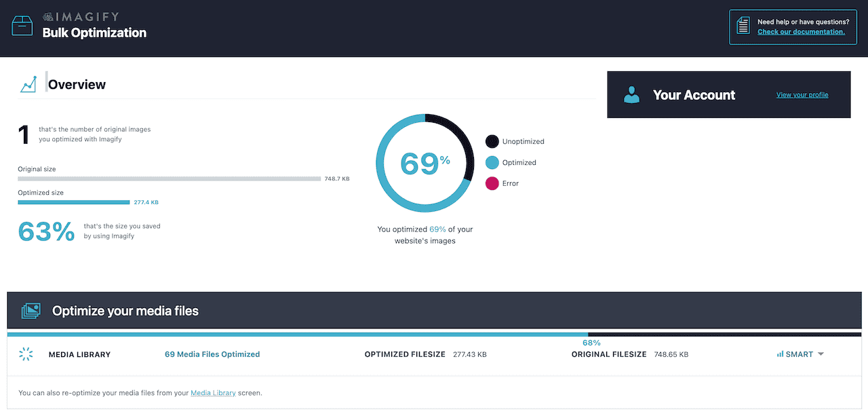Click the document icon in the help box
This screenshot has width=868, height=414.
743,26
